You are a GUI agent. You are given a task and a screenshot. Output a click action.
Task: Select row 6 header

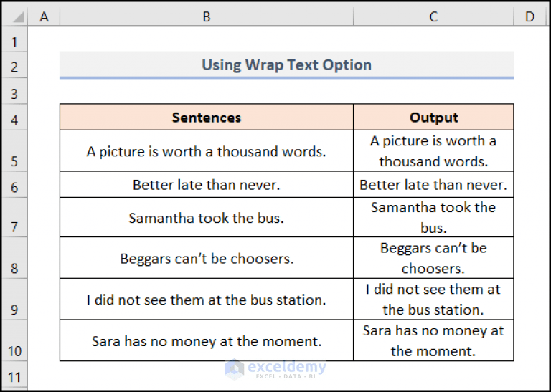[14, 185]
